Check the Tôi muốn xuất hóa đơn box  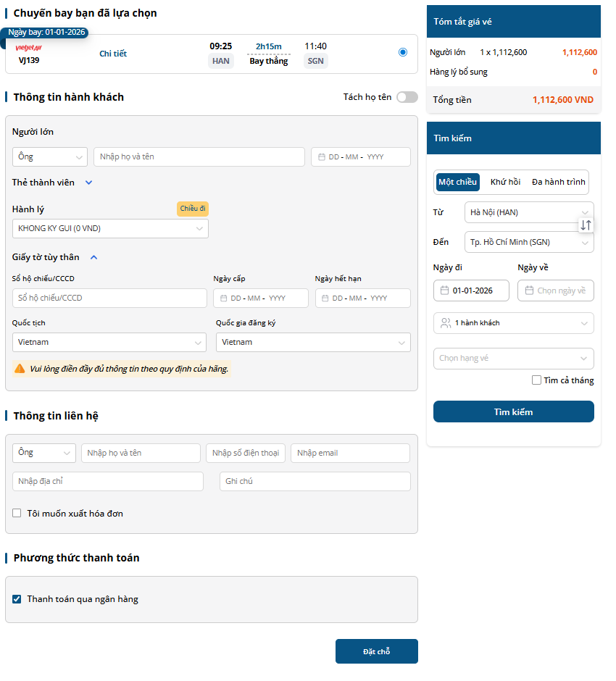pyautogui.click(x=17, y=514)
